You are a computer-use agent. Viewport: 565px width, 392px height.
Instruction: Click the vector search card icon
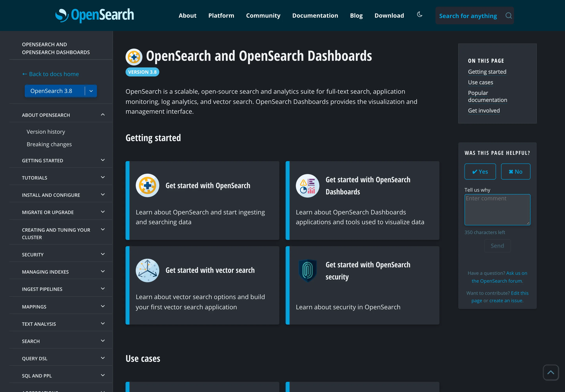148,270
